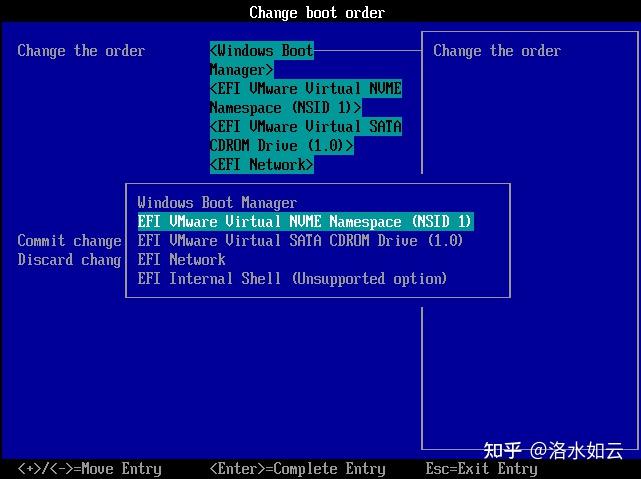Viewport: 641px width, 479px height.
Task: Pick EFI Internal Shell (Unsupported option)
Action: point(292,279)
